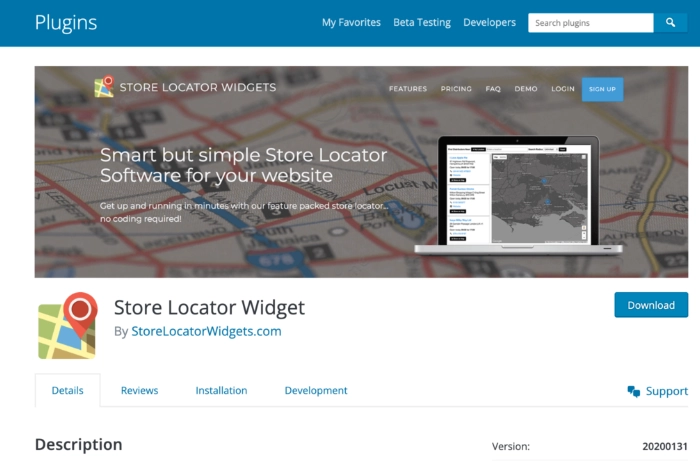Click the version value 20200131
Image resolution: width=700 pixels, height=467 pixels.
click(665, 446)
